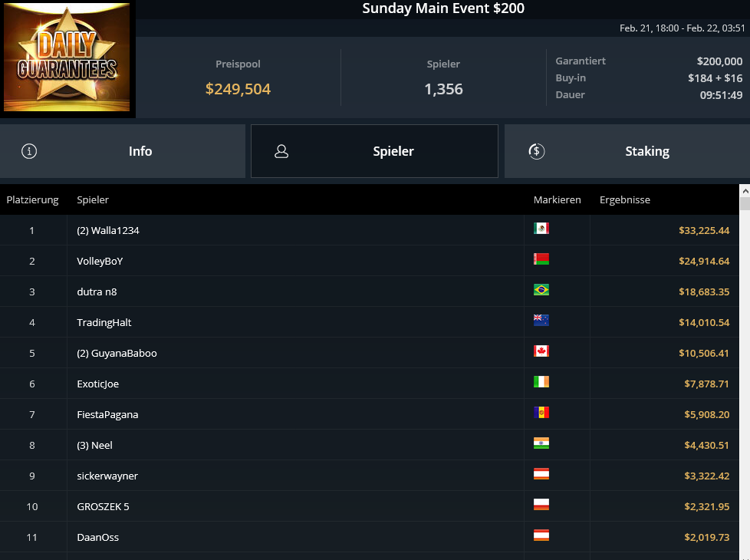Click the Ireland flag for ExoticJoe

[x=541, y=381]
